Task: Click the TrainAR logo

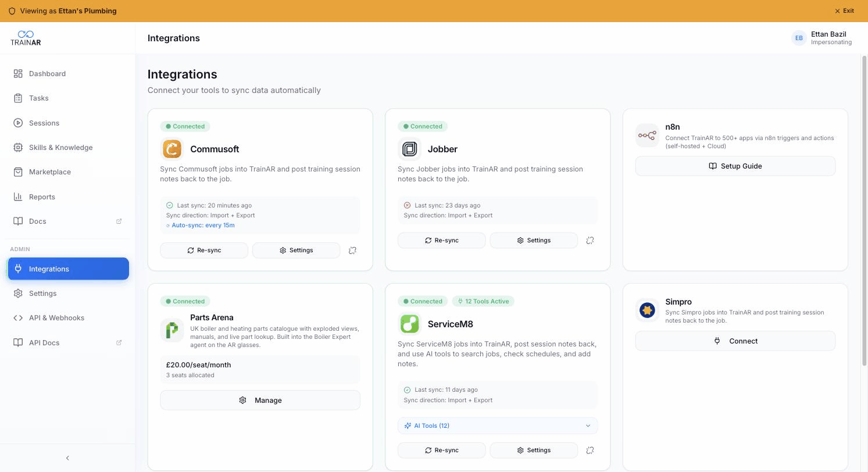Action: click(26, 38)
